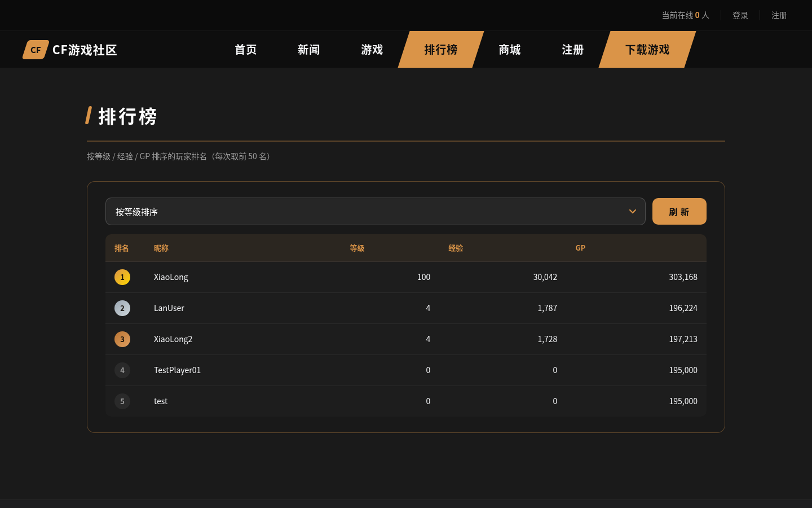Click the 排行榜 page heading

click(128, 116)
